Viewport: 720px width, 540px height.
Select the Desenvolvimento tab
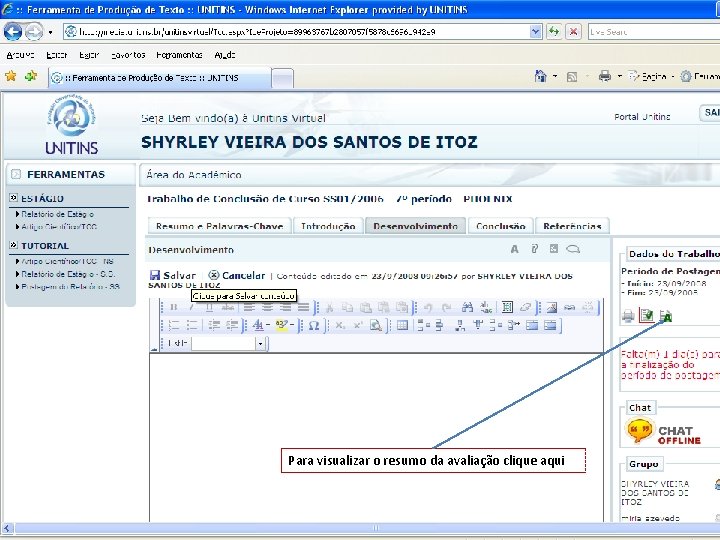click(416, 226)
